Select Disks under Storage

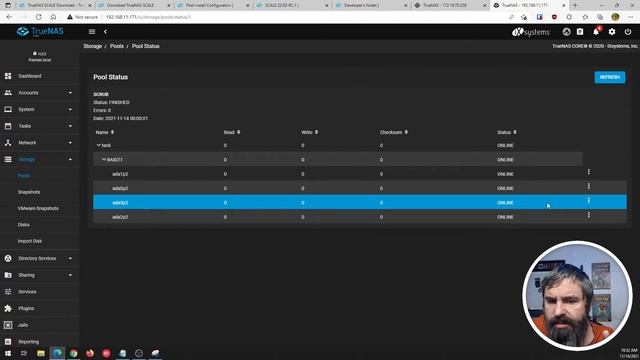pos(23,225)
